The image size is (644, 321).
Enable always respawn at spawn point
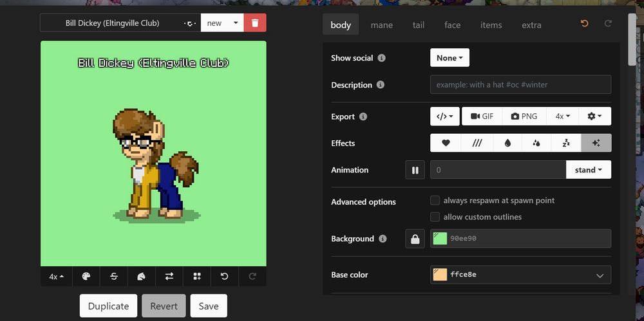click(435, 200)
